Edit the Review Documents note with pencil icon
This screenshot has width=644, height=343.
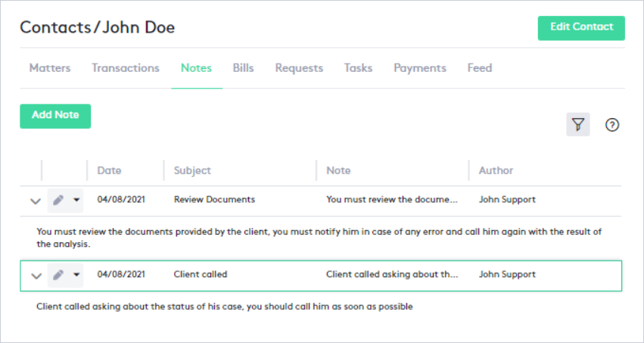58,201
